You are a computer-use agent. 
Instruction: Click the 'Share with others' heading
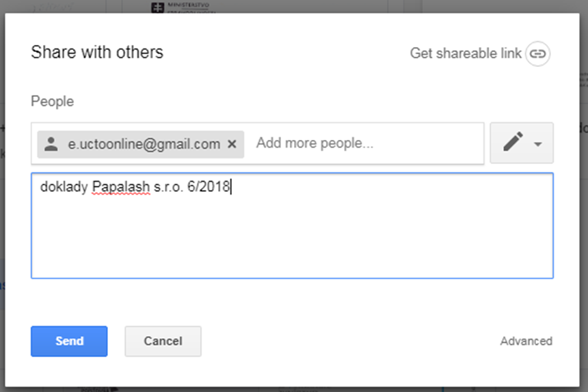(97, 52)
